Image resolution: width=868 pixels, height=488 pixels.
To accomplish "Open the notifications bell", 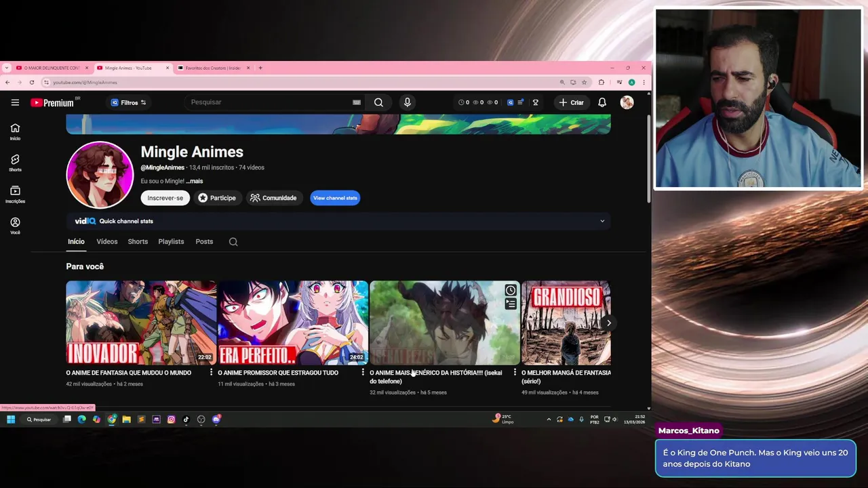I will tap(602, 102).
